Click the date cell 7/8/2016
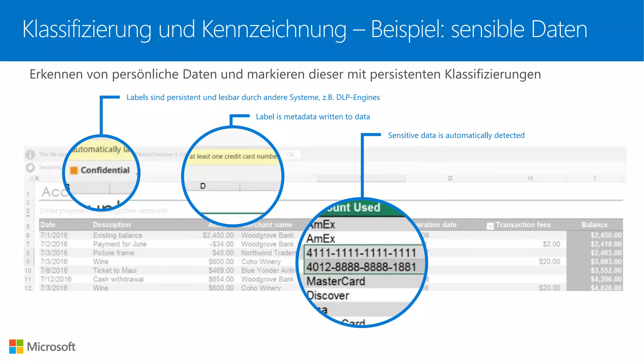The height and width of the screenshot is (362, 644). [54, 270]
